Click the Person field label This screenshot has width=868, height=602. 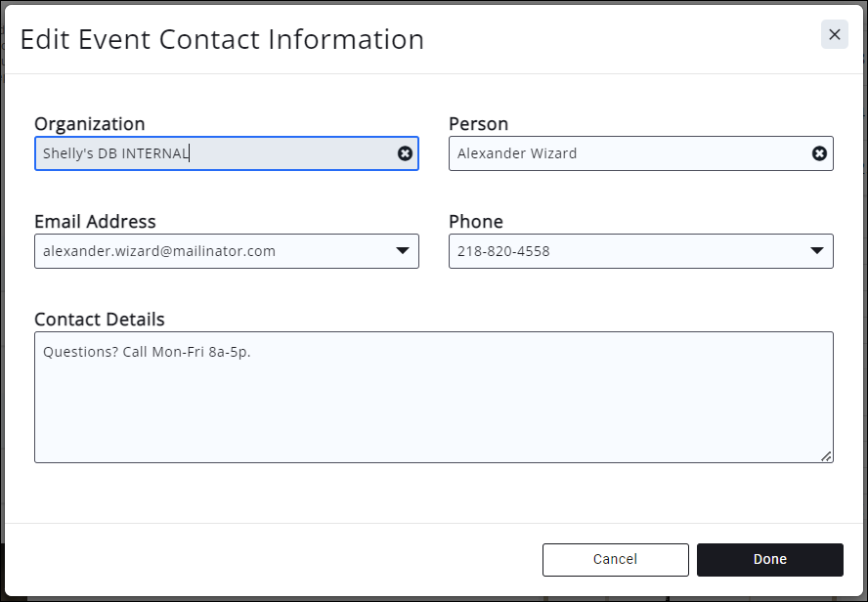click(x=478, y=124)
